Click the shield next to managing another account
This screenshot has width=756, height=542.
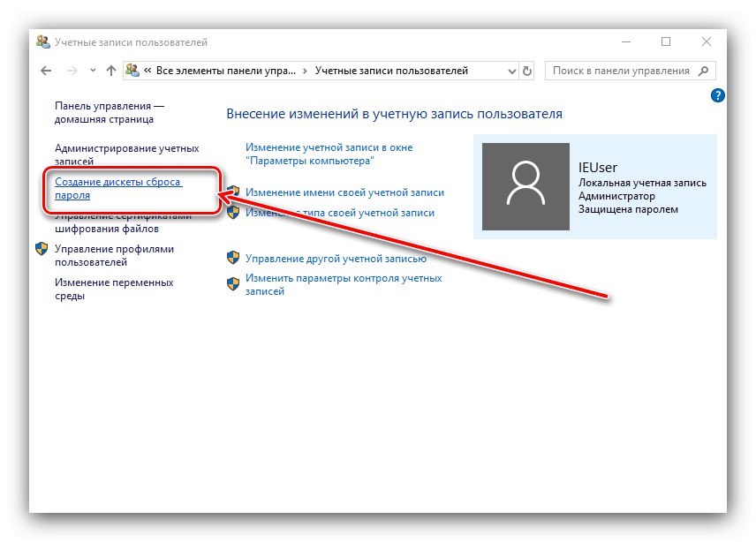pos(232,258)
